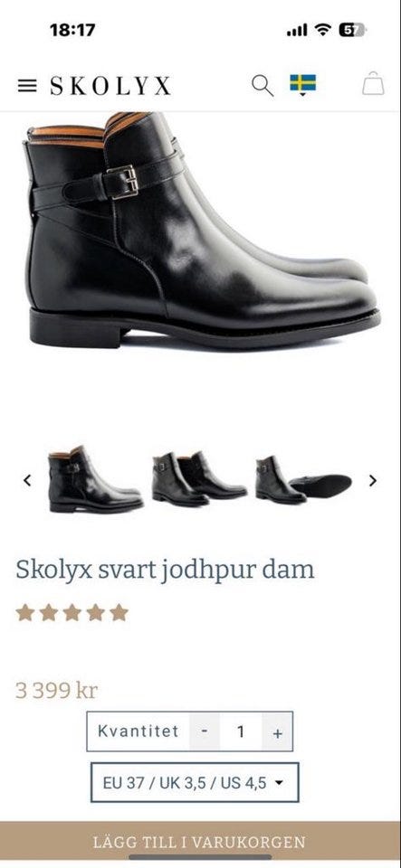
Task: Tap Lägg till i varukorgen button
Action: coord(201,842)
